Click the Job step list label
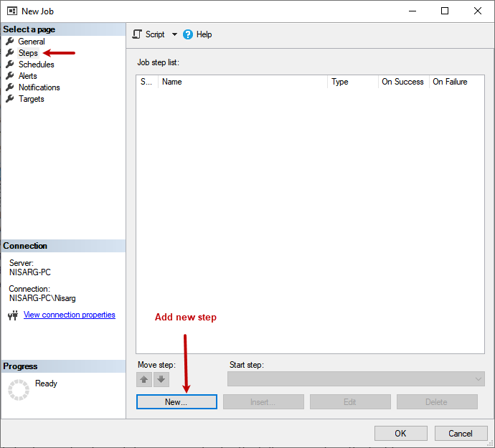Viewport: 495px width, 448px height. 158,62
